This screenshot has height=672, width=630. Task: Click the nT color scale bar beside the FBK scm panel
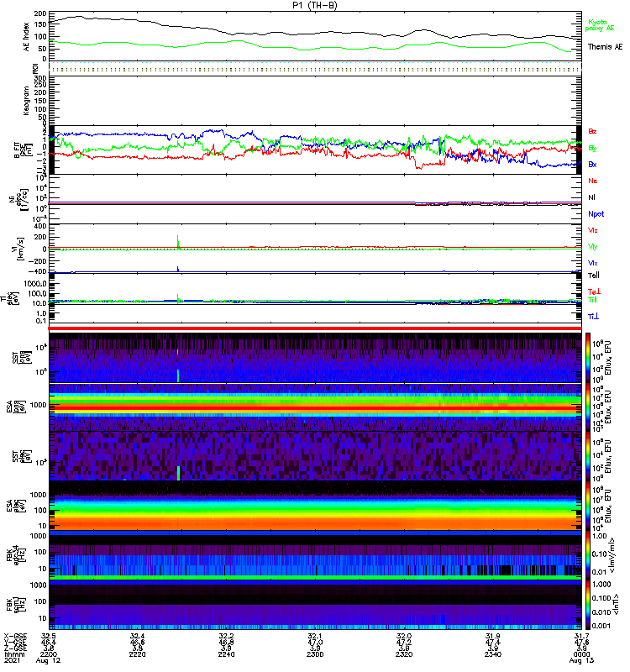click(588, 605)
